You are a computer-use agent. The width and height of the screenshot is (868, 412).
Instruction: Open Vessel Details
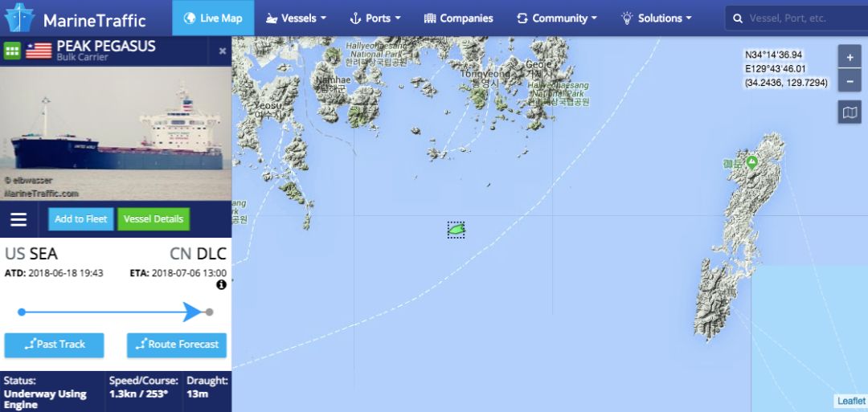pos(154,219)
